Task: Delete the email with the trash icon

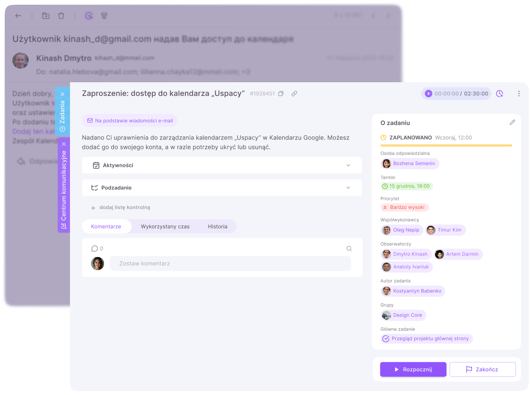Action: [x=61, y=16]
